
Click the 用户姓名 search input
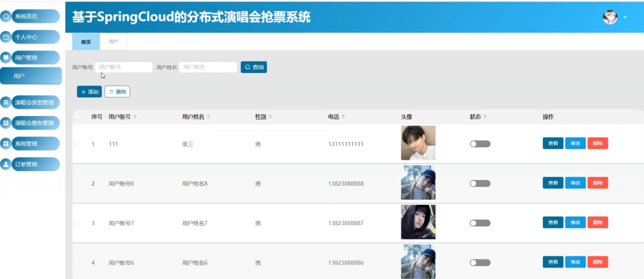click(208, 67)
